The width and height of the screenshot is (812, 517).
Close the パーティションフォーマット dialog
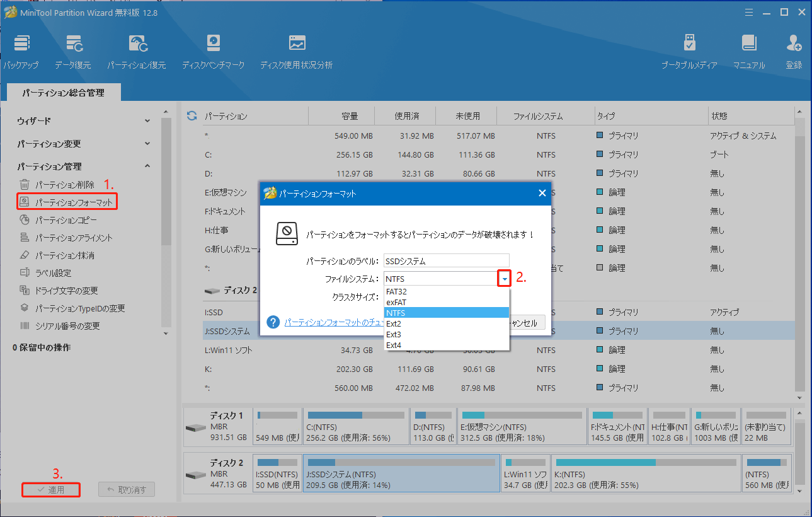pyautogui.click(x=542, y=194)
